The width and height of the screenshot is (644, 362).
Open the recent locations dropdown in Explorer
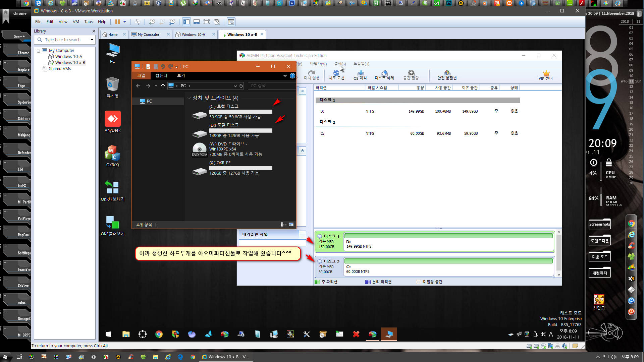156,86
